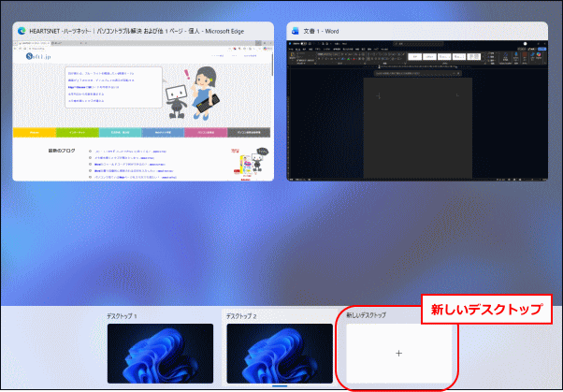Click the dark gray navigation tab in Edge preview
563x392 pixels.
tap(252, 133)
